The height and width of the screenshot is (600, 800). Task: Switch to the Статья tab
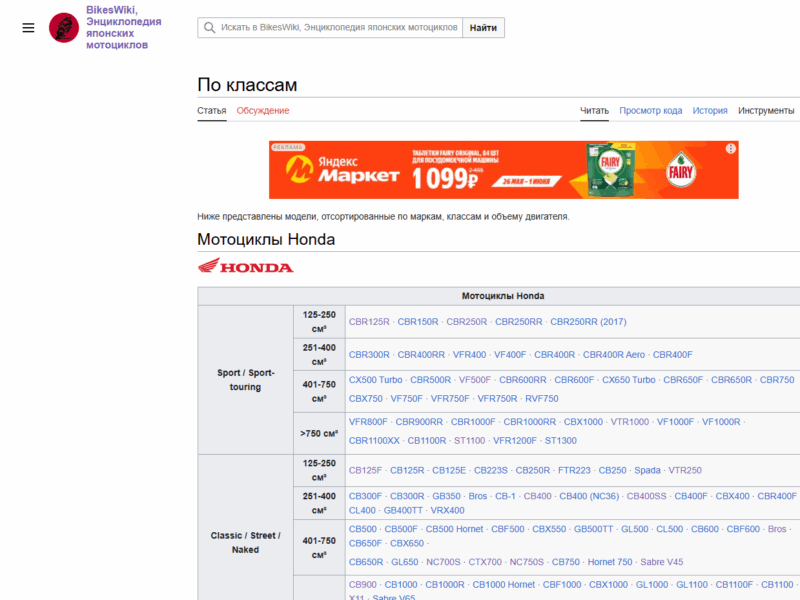coord(212,111)
